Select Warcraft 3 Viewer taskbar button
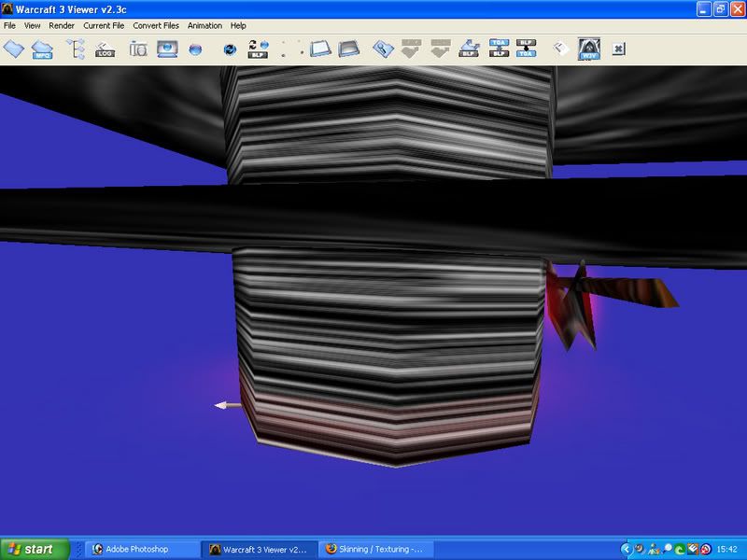Viewport: 747px width, 560px height. 259,549
